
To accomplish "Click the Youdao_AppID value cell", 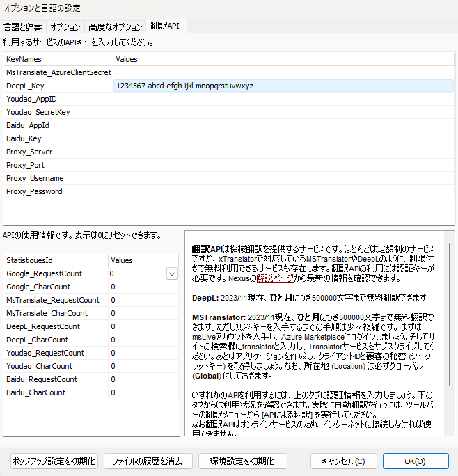I will (x=284, y=99).
